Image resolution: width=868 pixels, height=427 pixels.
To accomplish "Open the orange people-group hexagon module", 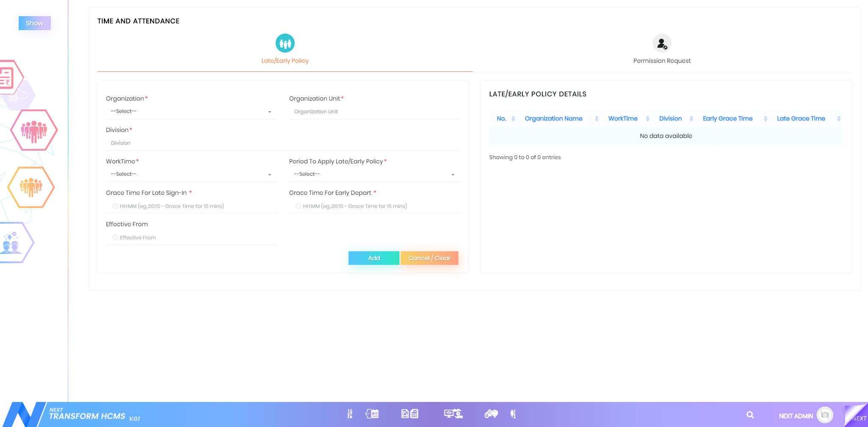I will click(31, 187).
